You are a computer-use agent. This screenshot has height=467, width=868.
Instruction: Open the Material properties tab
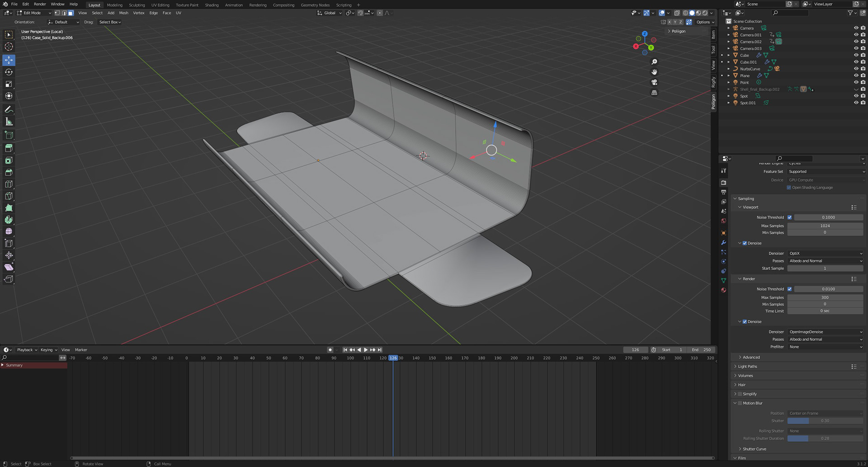click(723, 290)
